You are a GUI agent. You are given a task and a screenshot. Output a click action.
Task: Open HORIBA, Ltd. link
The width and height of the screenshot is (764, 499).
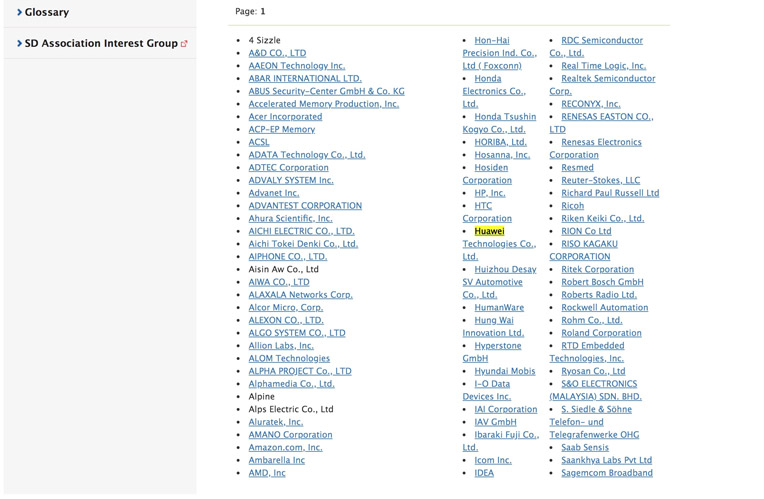[500, 142]
